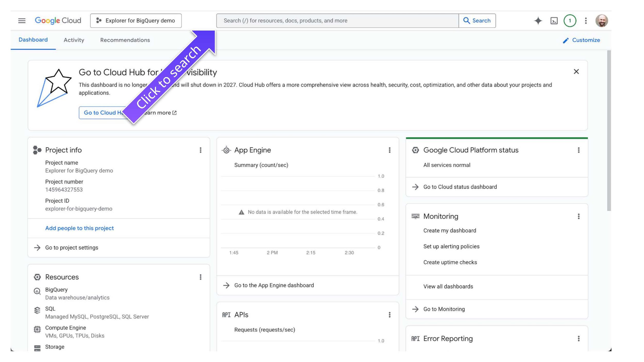Click the Customize pencil icon
The height and width of the screenshot is (362, 644).
[x=566, y=40]
